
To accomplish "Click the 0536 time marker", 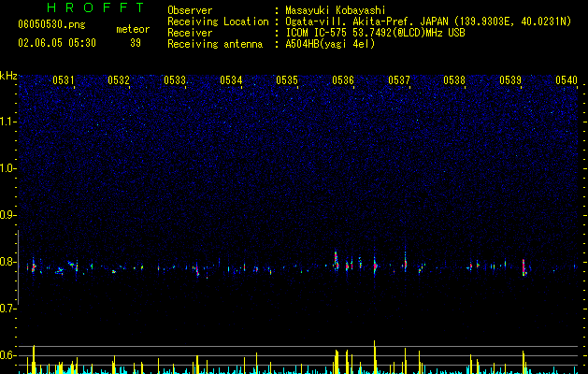I will tap(343, 80).
